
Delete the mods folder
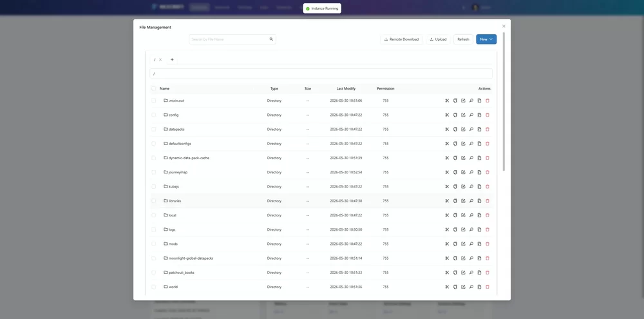pyautogui.click(x=488, y=244)
